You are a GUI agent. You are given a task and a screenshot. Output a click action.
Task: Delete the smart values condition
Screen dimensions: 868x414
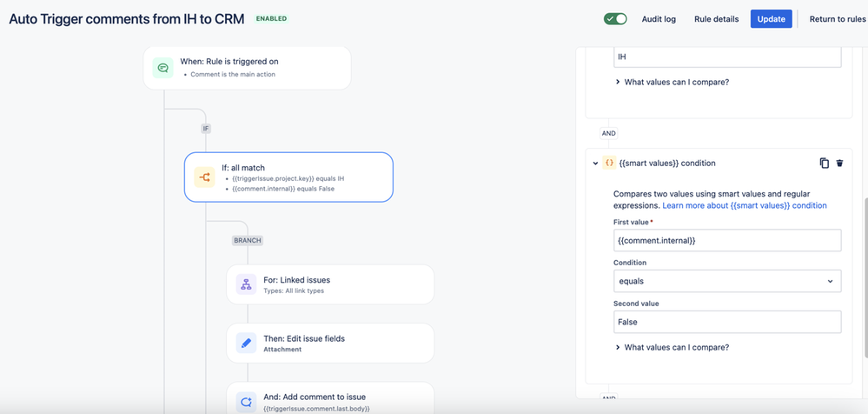[x=840, y=163]
